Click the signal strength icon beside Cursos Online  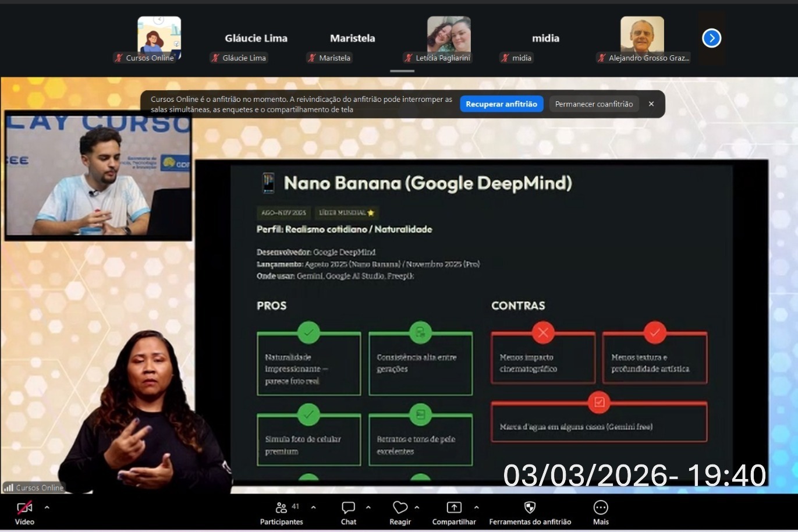point(9,488)
